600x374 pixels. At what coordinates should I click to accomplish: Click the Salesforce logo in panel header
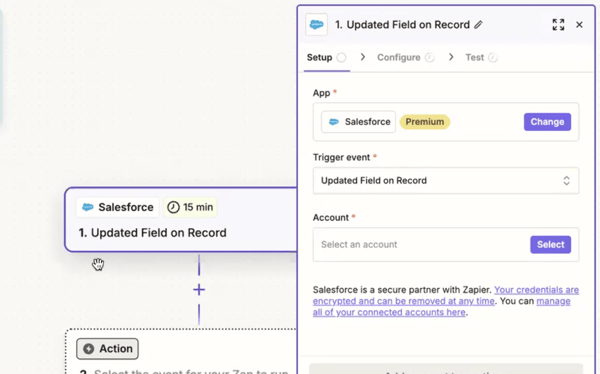pyautogui.click(x=316, y=25)
